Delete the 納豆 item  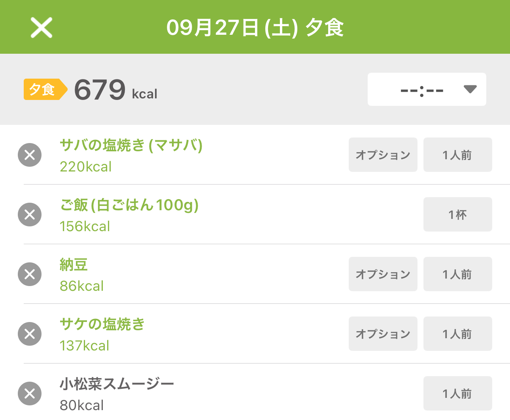coord(30,274)
